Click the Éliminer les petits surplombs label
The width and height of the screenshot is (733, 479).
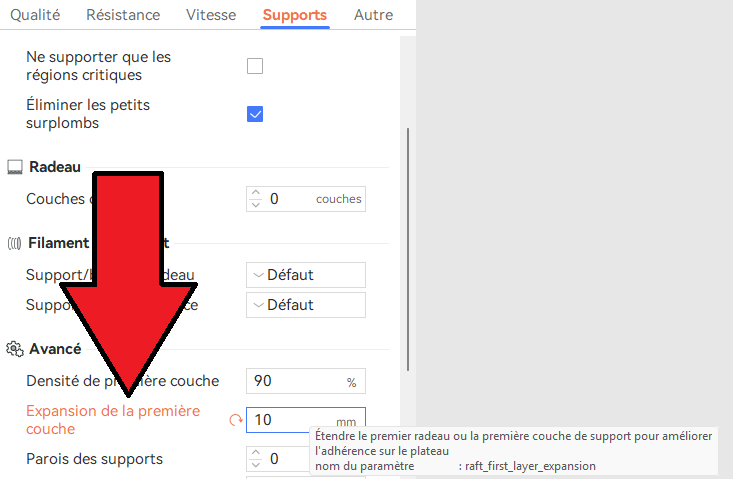click(x=88, y=114)
